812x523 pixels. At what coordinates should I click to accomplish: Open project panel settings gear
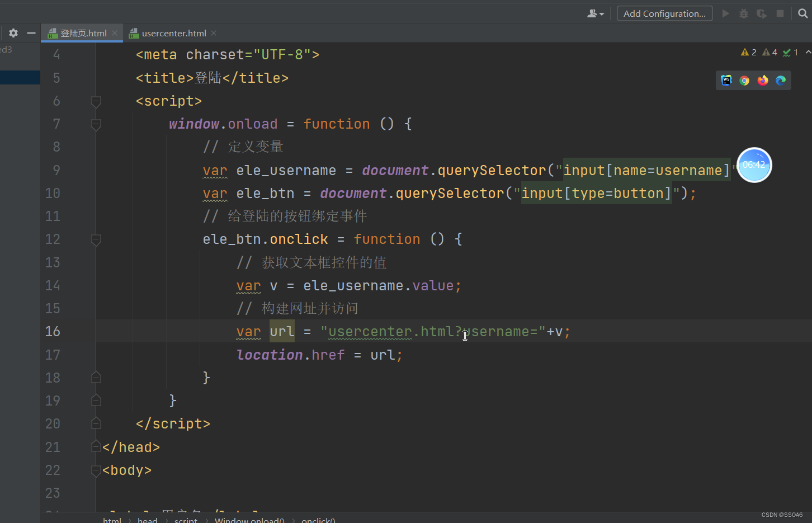13,33
